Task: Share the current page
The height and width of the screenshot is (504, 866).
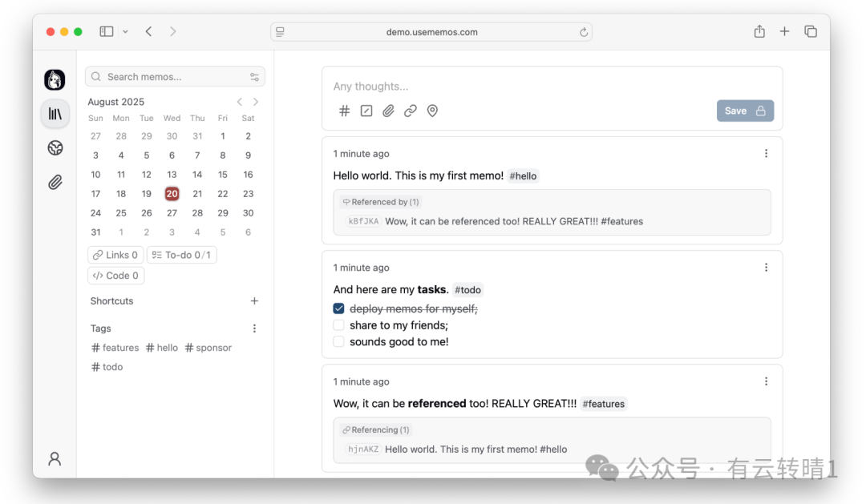Action: pos(759,31)
